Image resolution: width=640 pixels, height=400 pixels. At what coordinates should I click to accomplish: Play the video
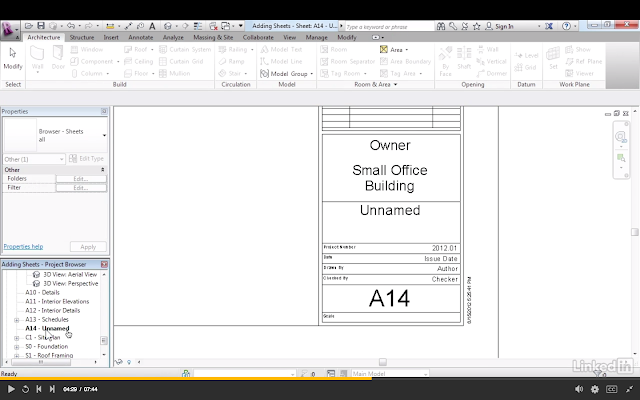(x=11, y=389)
